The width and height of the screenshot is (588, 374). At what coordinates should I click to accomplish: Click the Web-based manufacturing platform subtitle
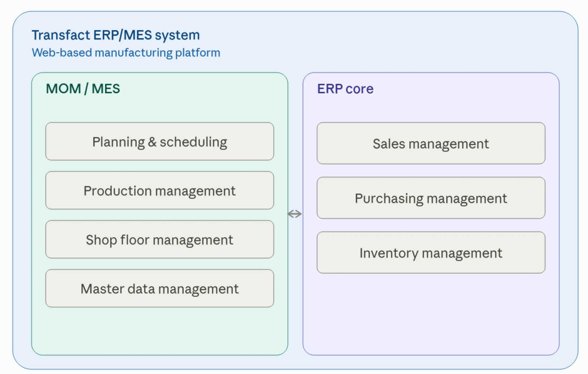coord(126,53)
